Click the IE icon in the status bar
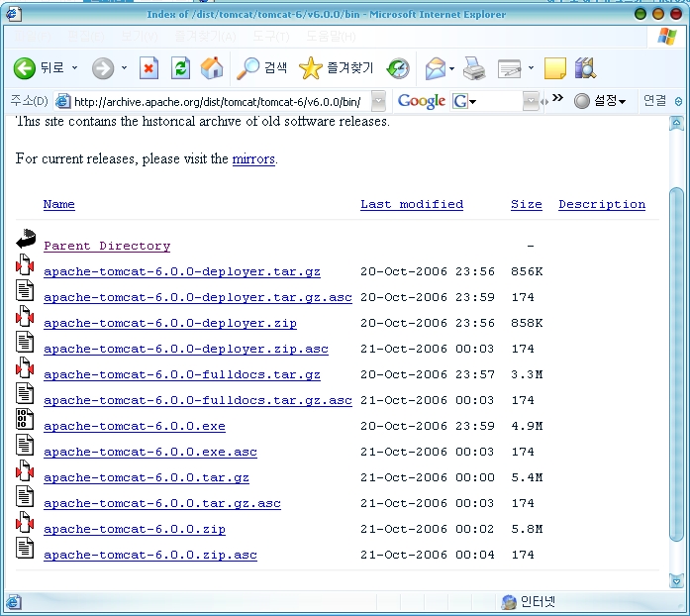690x616 pixels. [x=14, y=602]
